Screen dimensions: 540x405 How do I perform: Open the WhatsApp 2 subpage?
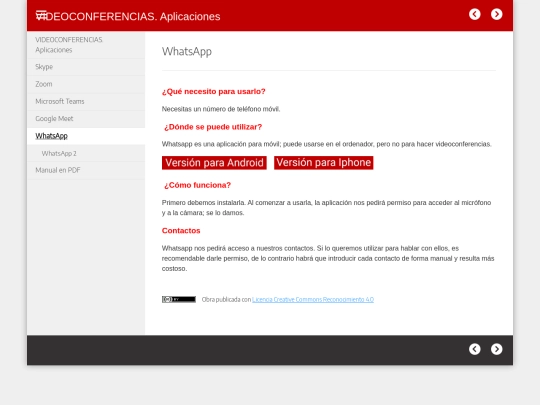click(86, 153)
